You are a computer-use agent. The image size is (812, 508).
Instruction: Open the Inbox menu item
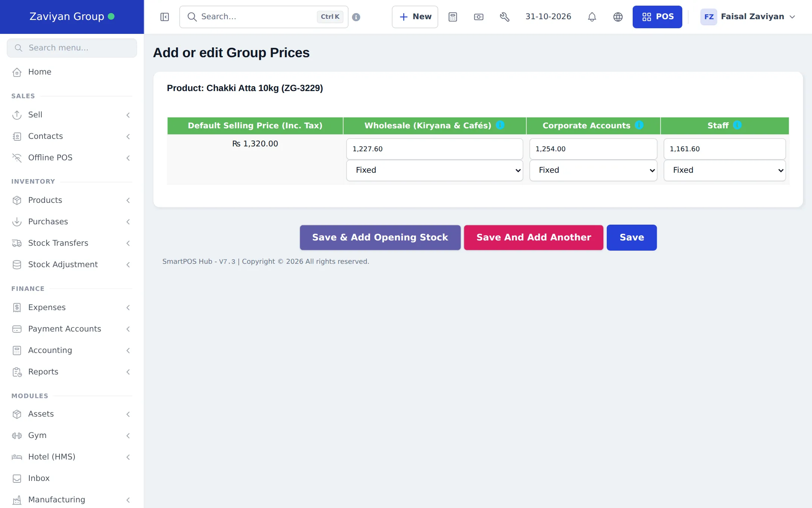(x=72, y=478)
